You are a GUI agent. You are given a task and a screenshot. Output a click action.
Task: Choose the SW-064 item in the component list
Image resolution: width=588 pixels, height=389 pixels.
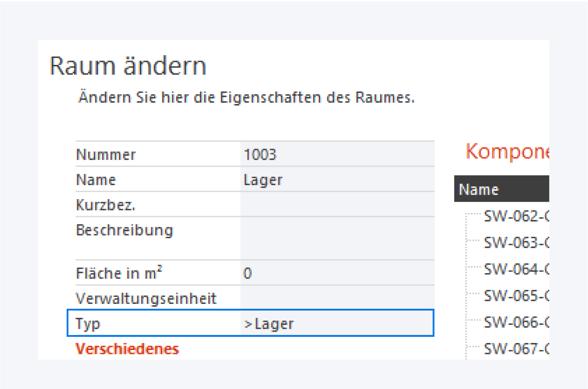click(x=516, y=269)
